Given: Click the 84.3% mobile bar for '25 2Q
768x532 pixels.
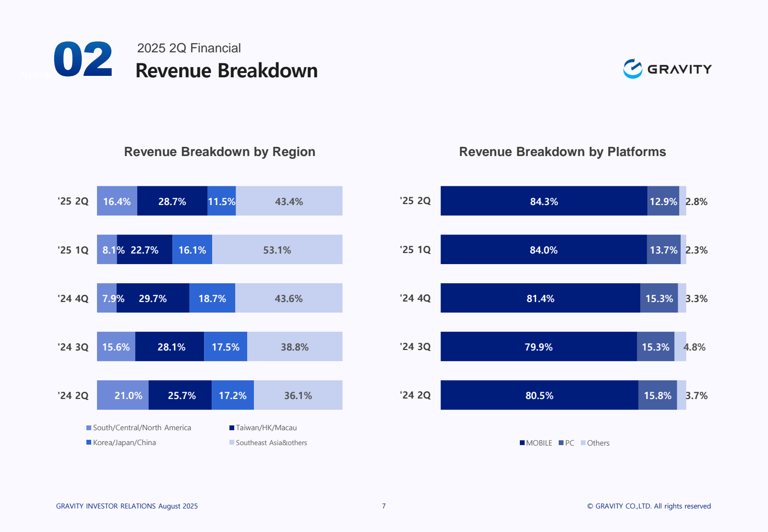Looking at the screenshot, I should point(544,201).
